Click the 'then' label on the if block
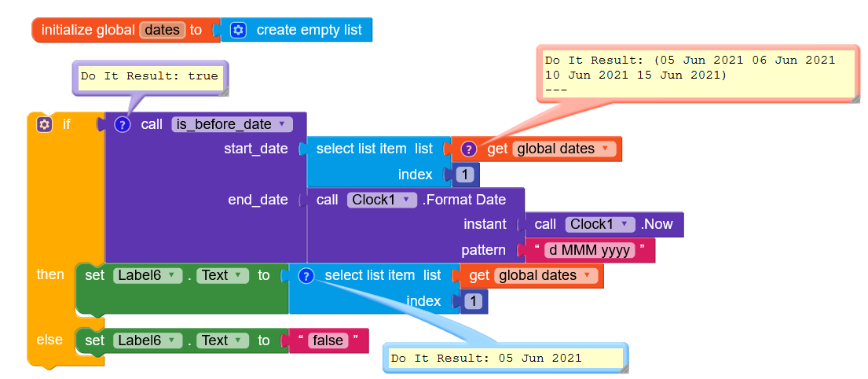The width and height of the screenshot is (868, 379). pyautogui.click(x=50, y=274)
